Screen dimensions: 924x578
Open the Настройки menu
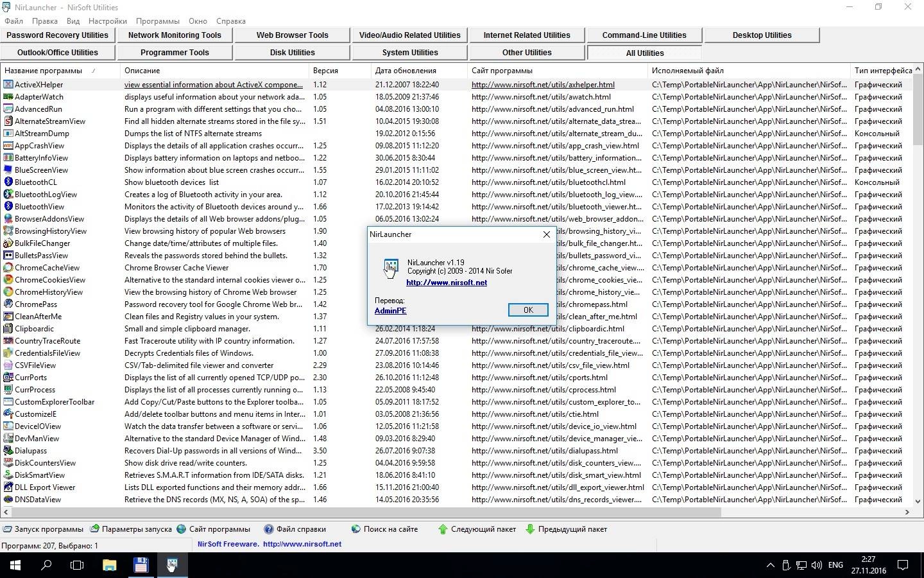click(x=108, y=21)
